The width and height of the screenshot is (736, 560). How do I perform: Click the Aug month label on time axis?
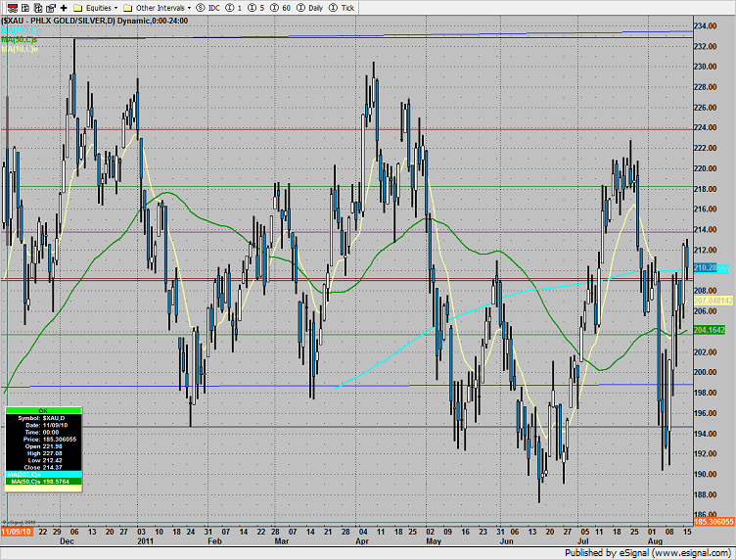[x=655, y=541]
